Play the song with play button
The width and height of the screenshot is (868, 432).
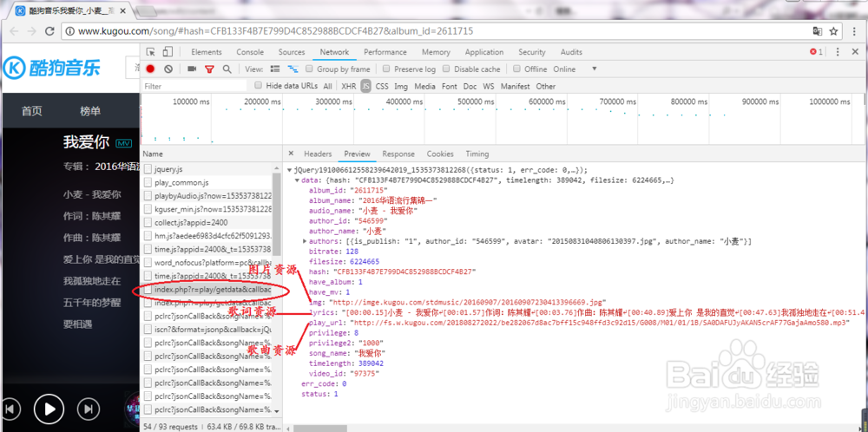[x=49, y=409]
